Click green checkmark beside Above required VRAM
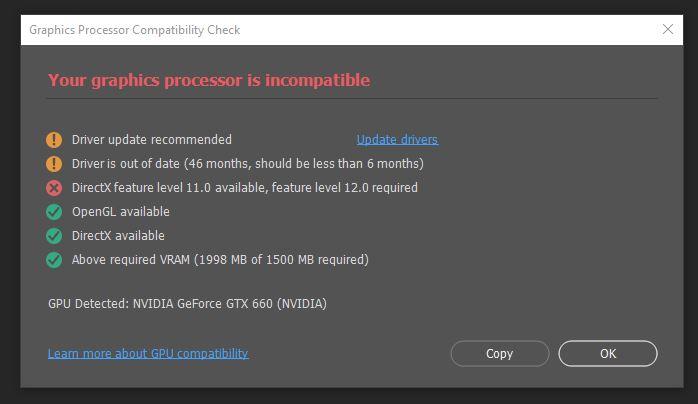Viewport: 698px width, 404px height. tap(54, 260)
